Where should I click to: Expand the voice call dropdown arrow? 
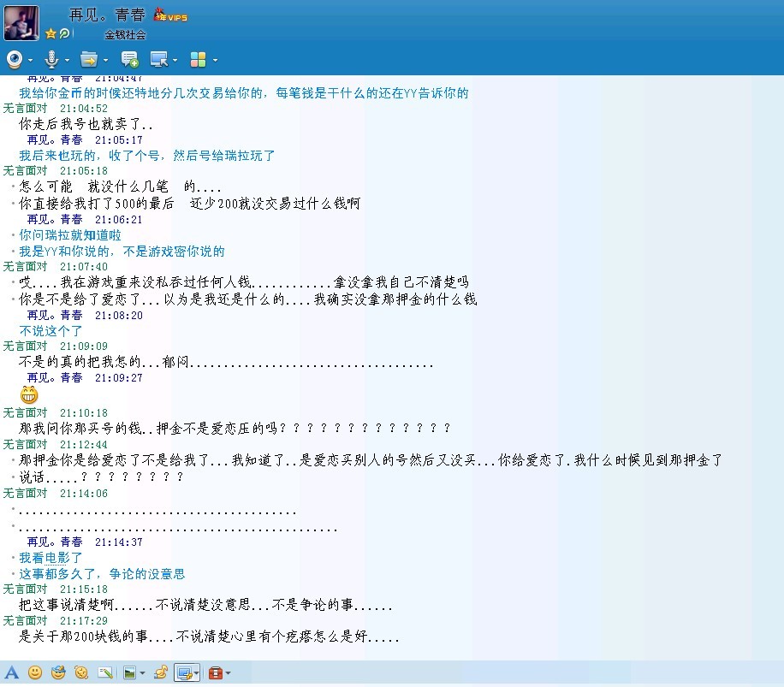(68, 61)
